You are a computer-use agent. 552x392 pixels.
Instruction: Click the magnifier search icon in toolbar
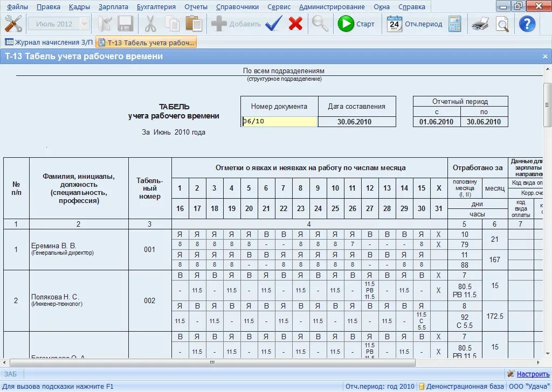320,24
